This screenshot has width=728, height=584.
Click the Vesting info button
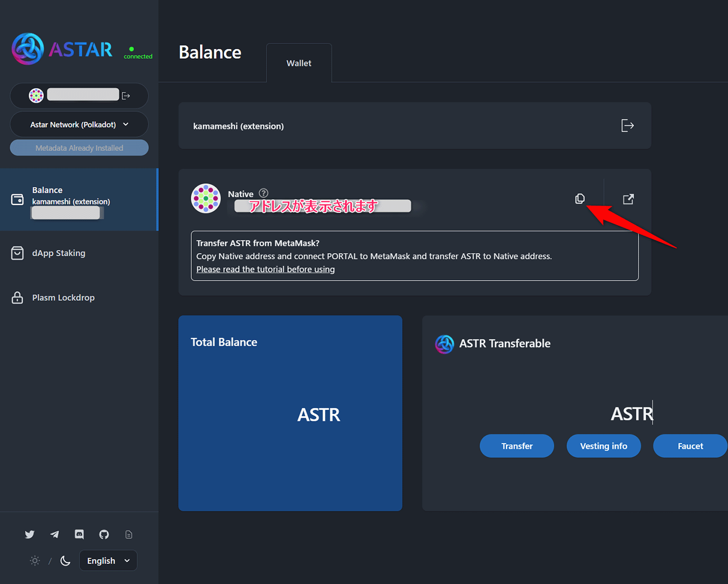pos(603,446)
